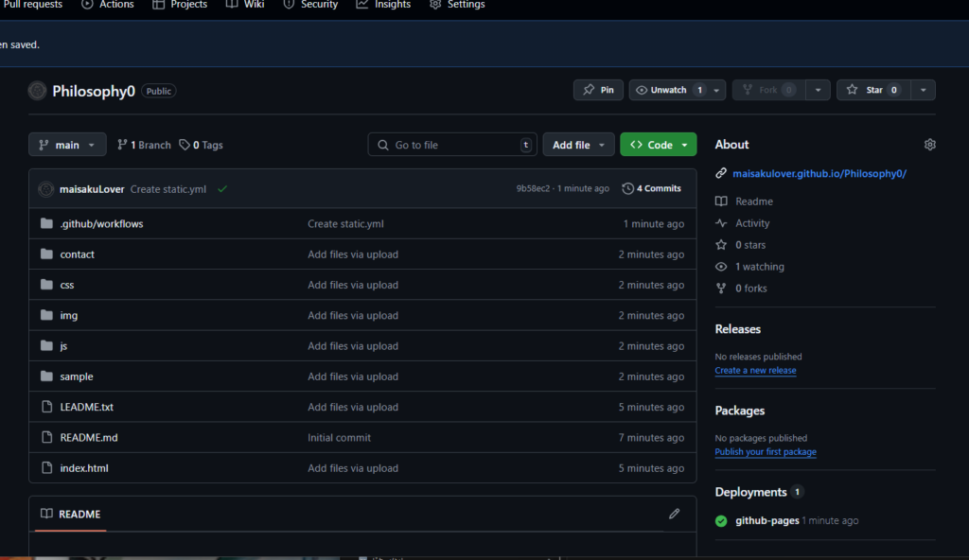Open the github-pages deployment link

[766, 520]
